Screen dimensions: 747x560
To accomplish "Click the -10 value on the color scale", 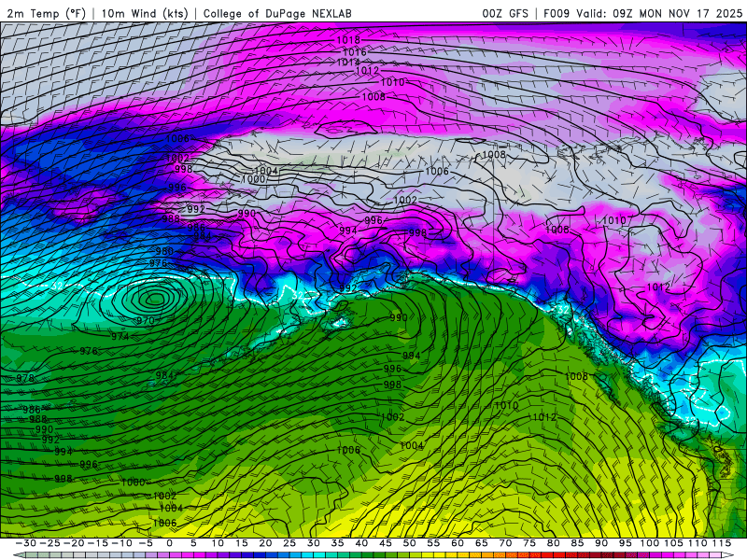I will coord(121,543).
